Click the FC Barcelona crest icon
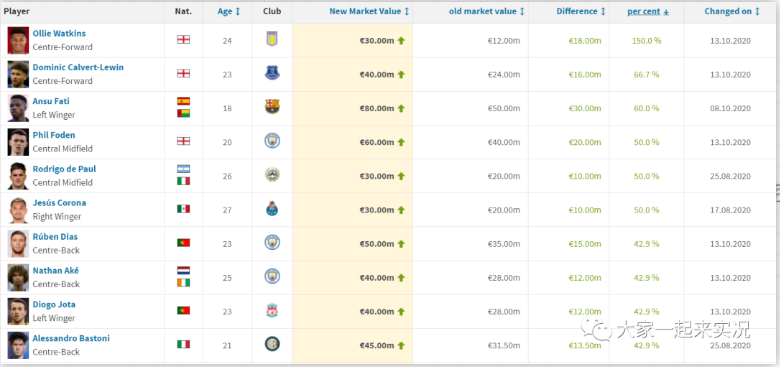 (x=272, y=107)
